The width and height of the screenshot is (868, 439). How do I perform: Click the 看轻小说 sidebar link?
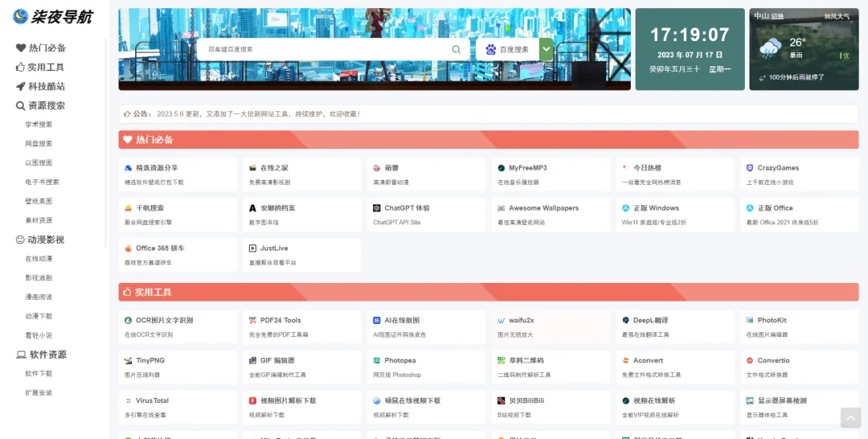tap(39, 335)
